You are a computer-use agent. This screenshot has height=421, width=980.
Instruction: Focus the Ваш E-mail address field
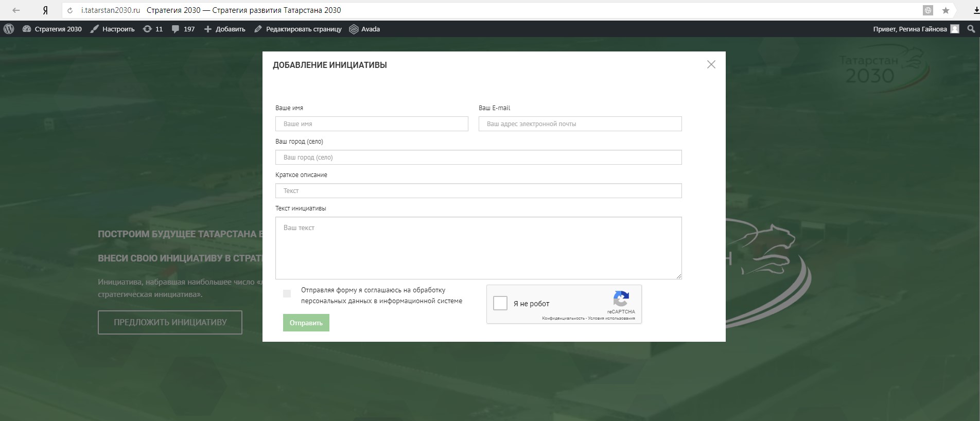point(580,124)
